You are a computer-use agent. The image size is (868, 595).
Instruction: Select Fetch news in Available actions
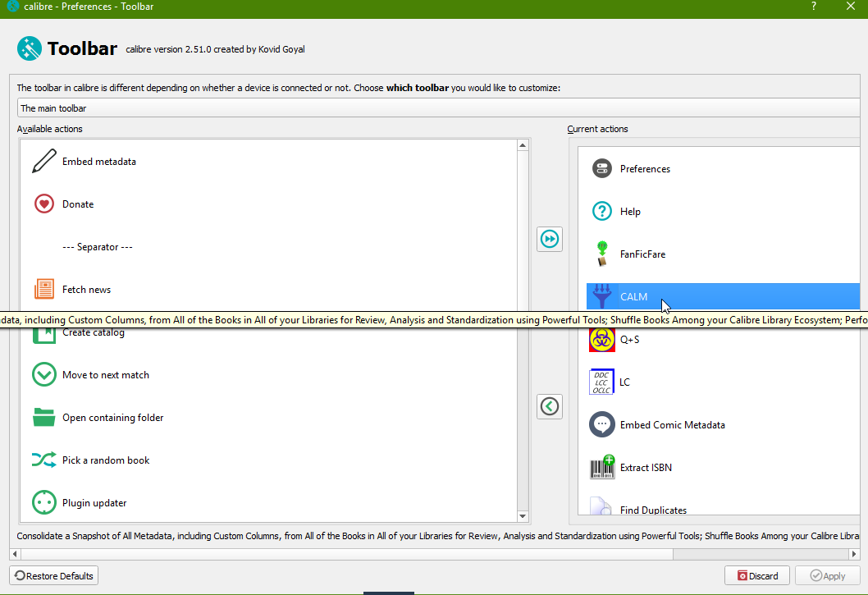[x=268, y=289]
